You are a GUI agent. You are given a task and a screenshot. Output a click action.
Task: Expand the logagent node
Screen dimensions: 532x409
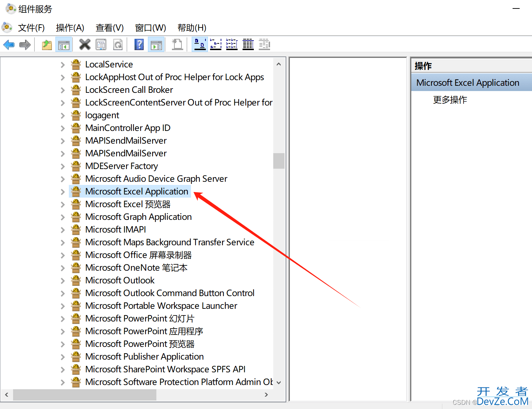[x=62, y=115]
